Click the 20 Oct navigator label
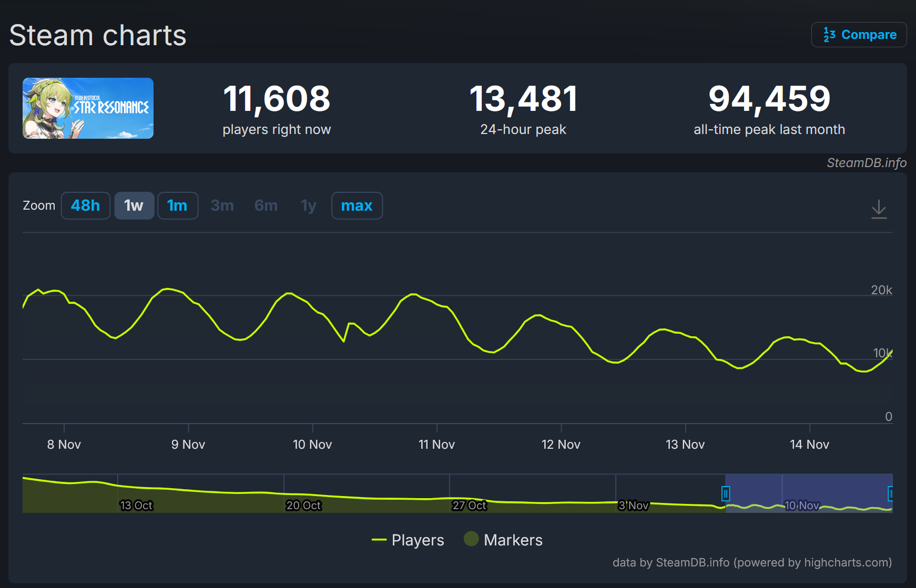916x588 pixels. pyautogui.click(x=303, y=506)
